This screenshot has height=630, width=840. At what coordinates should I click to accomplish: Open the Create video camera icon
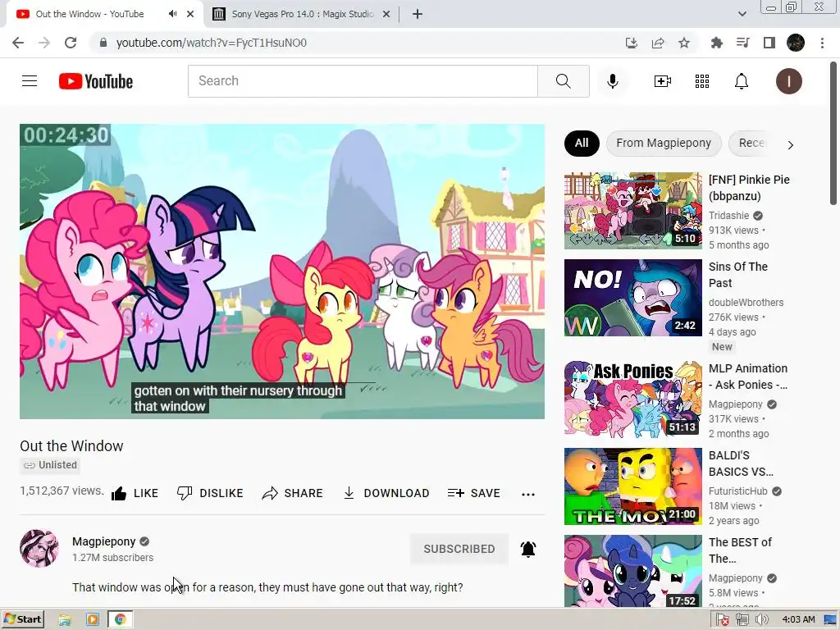point(662,81)
